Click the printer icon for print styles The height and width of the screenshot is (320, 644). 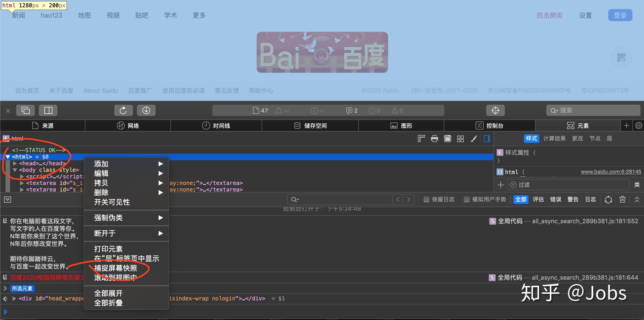[434, 139]
